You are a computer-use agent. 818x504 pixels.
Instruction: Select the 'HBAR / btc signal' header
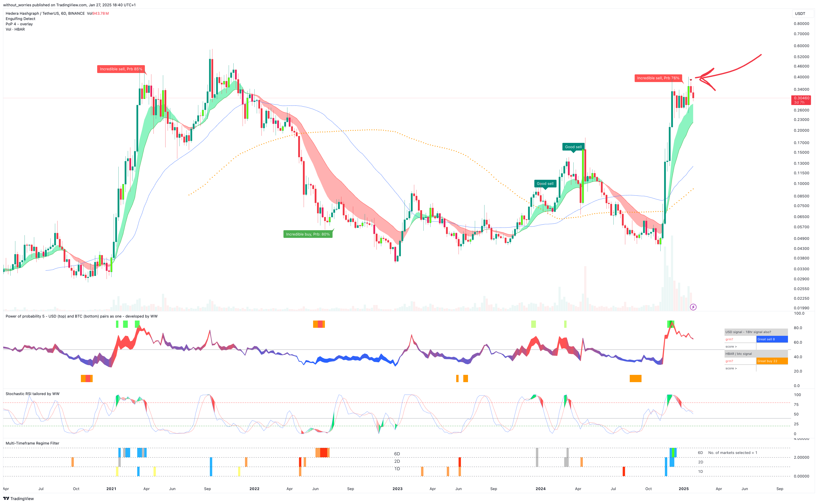756,354
